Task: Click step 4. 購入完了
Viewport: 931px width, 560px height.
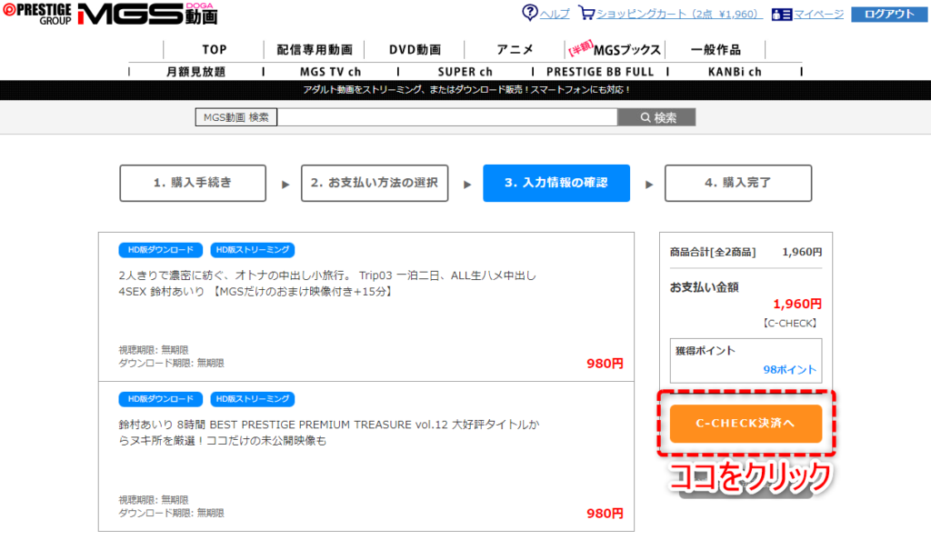Action: (738, 183)
